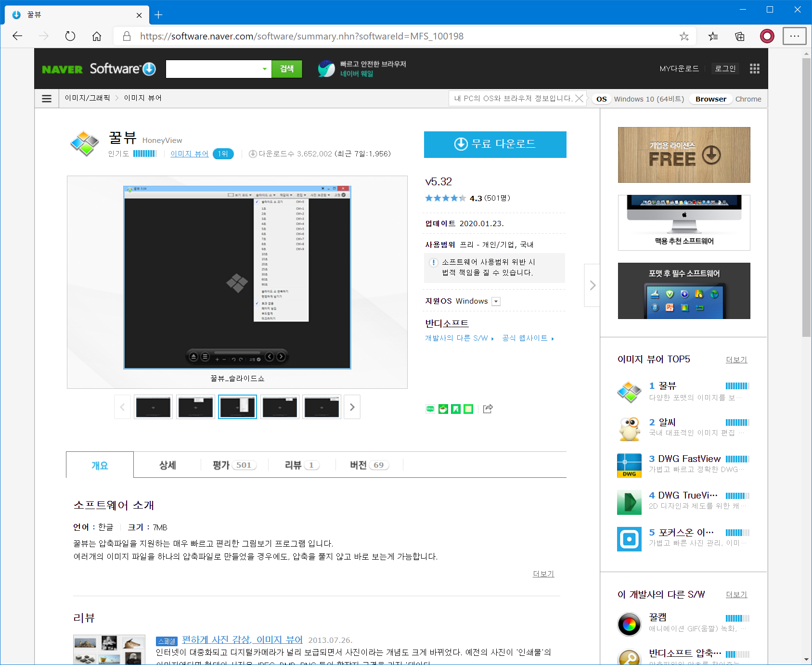Select the fifth screenshot thumbnail
Screen dimensions: 812x665
coord(322,407)
